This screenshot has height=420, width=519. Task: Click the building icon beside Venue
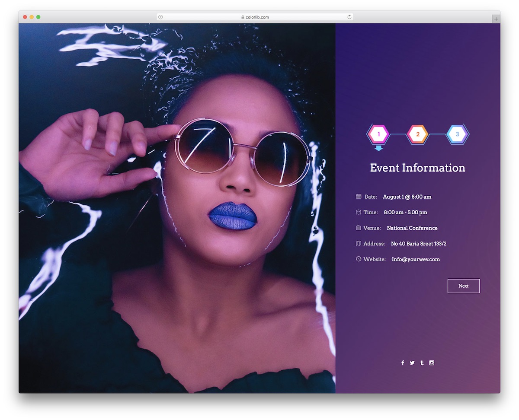[x=359, y=228]
